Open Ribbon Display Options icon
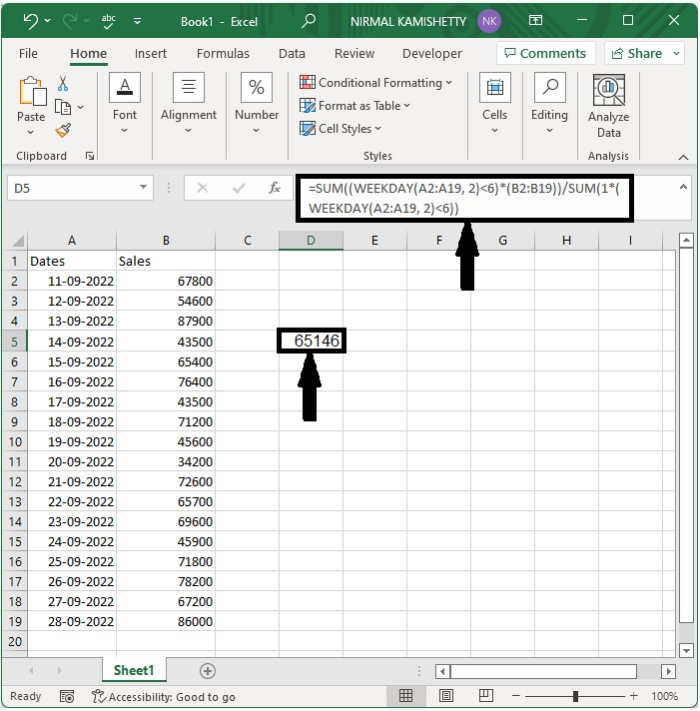The height and width of the screenshot is (711, 700). pos(535,20)
